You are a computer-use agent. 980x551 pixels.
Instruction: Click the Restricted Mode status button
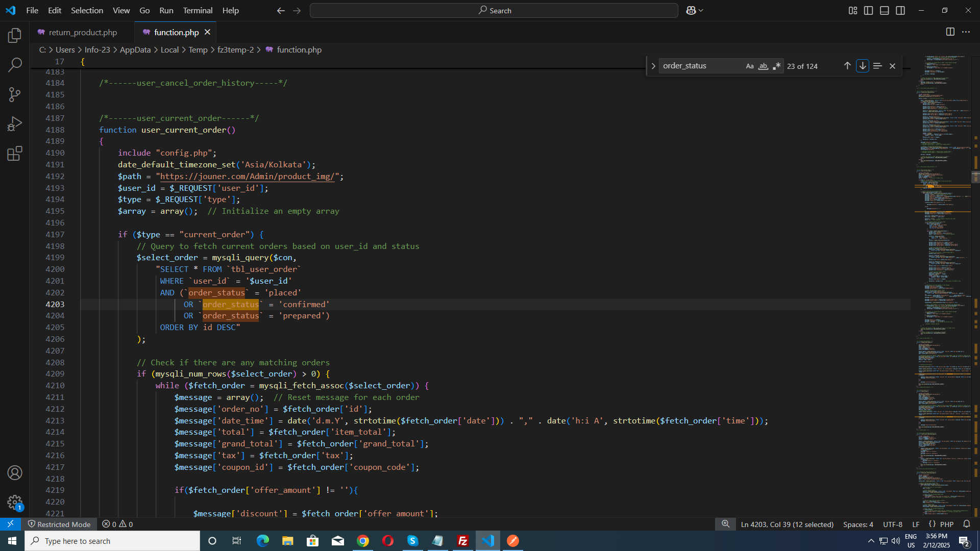[59, 524]
